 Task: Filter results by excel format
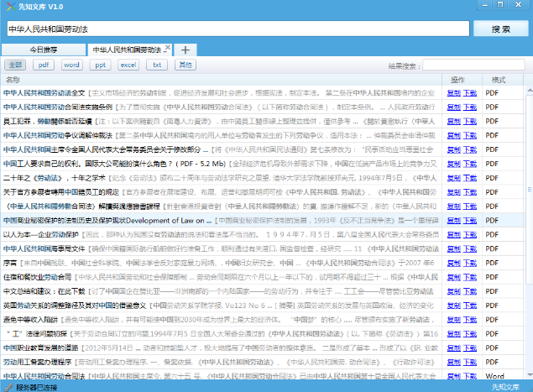(x=128, y=65)
